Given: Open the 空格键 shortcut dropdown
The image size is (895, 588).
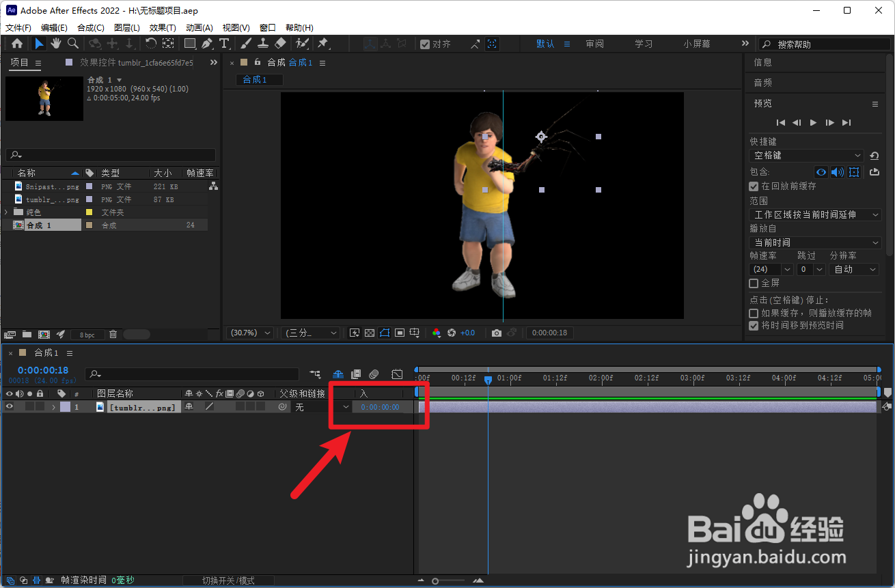Looking at the screenshot, I should tap(806, 156).
